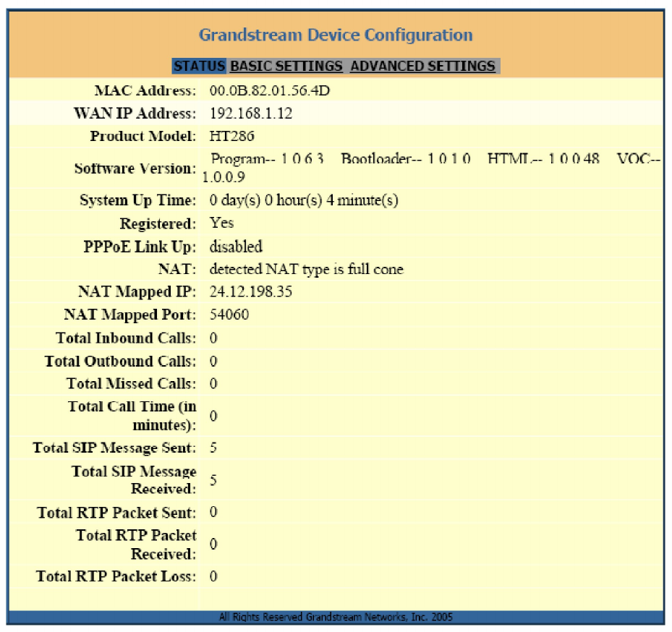The image size is (672, 632).
Task: Click Total SIP Message Sent value 5
Action: click(213, 448)
